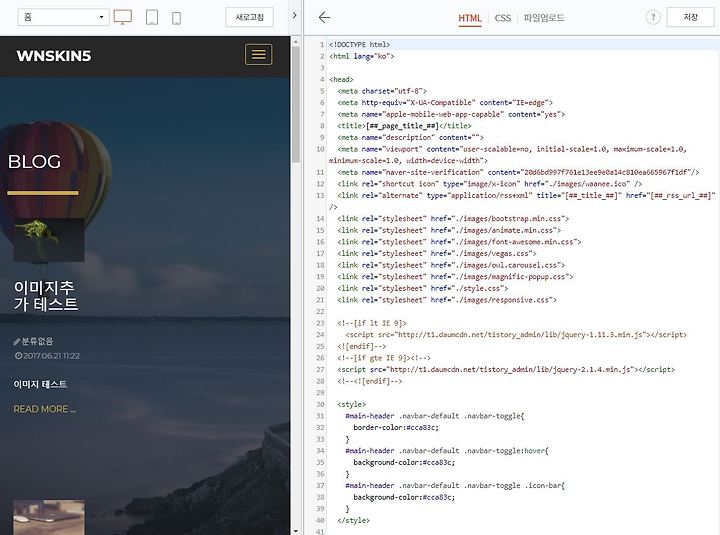The image size is (720, 535).
Task: Open the 파일업로드 tab
Action: coord(544,18)
